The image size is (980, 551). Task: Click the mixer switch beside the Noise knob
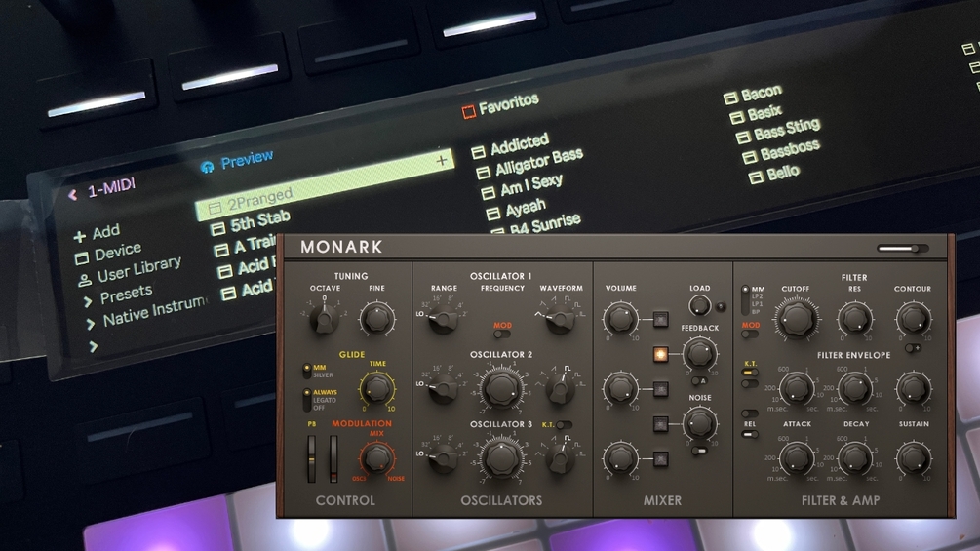(660, 424)
